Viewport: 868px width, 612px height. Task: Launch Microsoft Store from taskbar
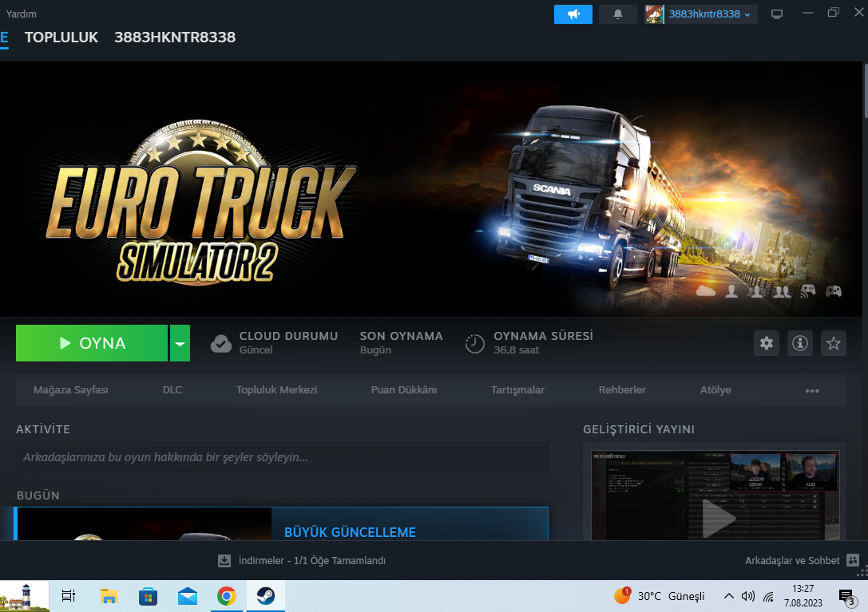click(x=148, y=596)
